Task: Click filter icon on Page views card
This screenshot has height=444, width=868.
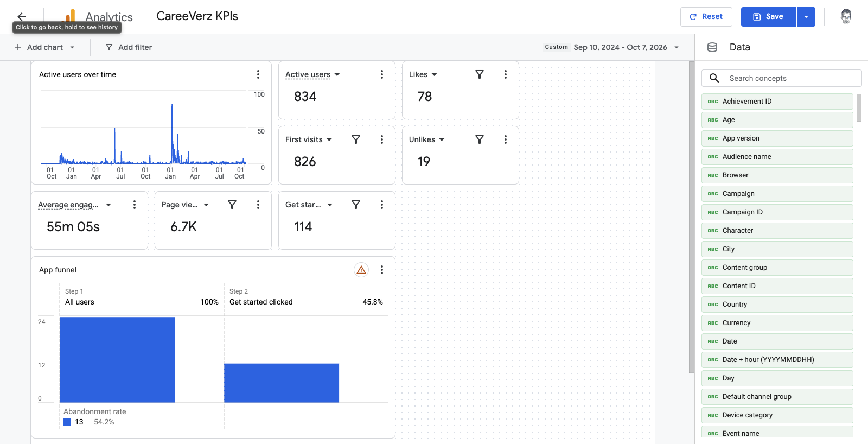Action: (x=232, y=205)
